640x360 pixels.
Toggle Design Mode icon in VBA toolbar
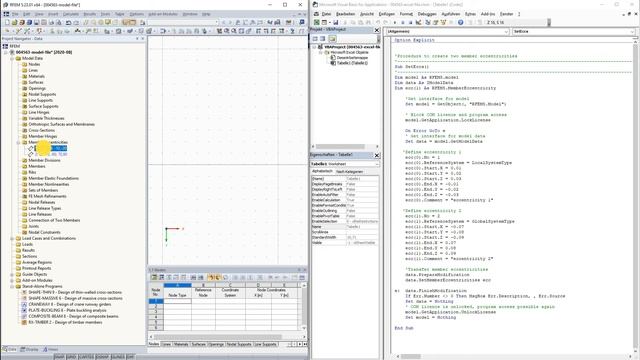point(418,22)
